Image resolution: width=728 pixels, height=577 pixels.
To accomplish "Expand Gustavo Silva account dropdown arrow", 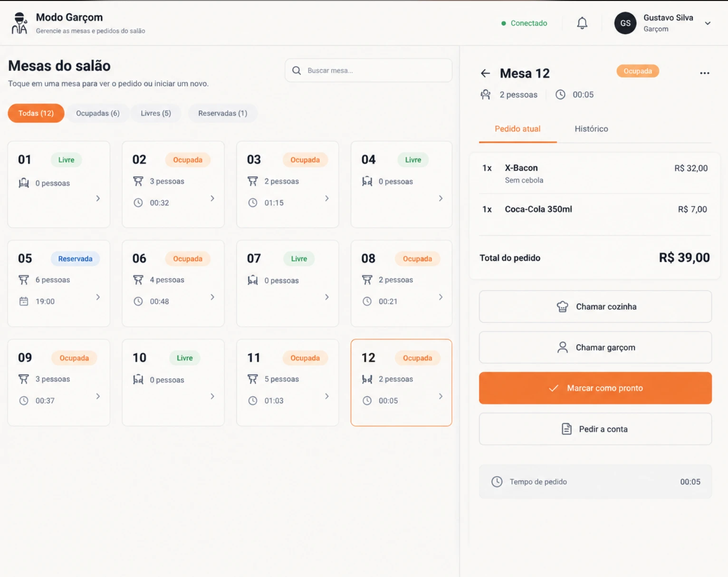I will 708,23.
